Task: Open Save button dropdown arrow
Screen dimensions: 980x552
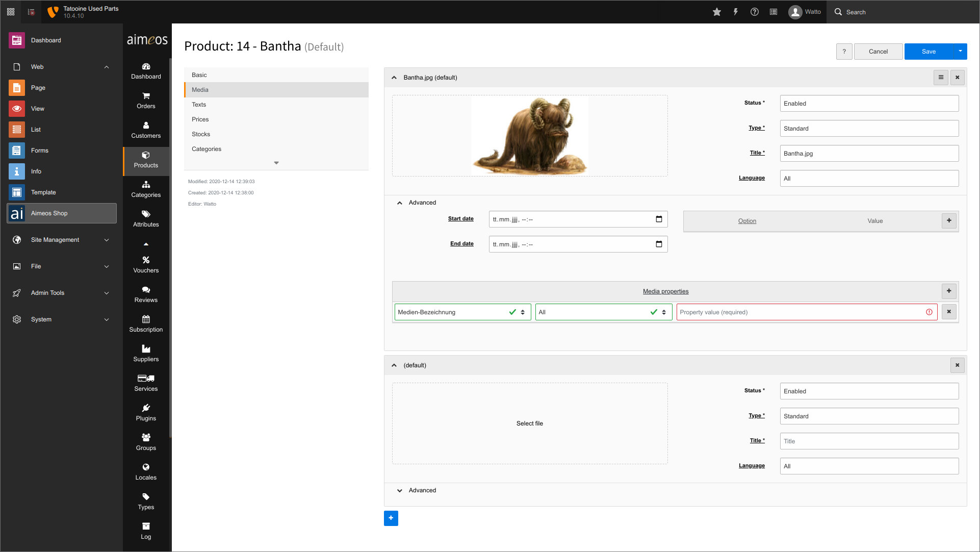Action: click(960, 51)
